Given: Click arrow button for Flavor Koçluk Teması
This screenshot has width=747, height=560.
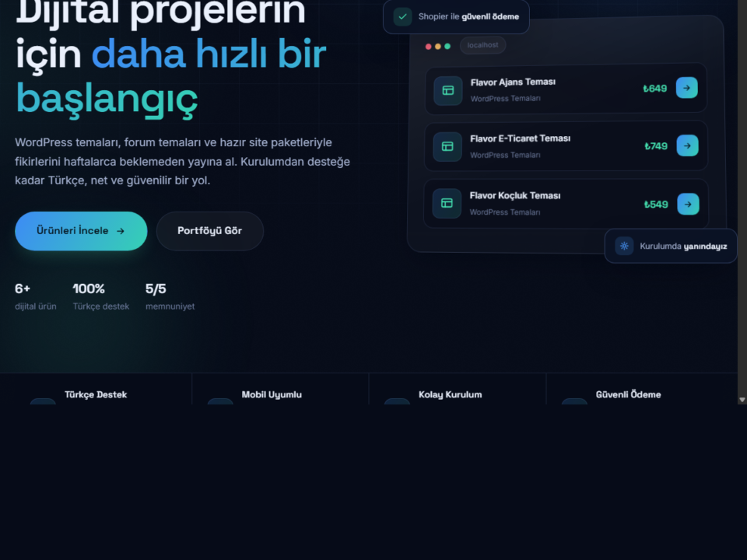Looking at the screenshot, I should (x=688, y=204).
